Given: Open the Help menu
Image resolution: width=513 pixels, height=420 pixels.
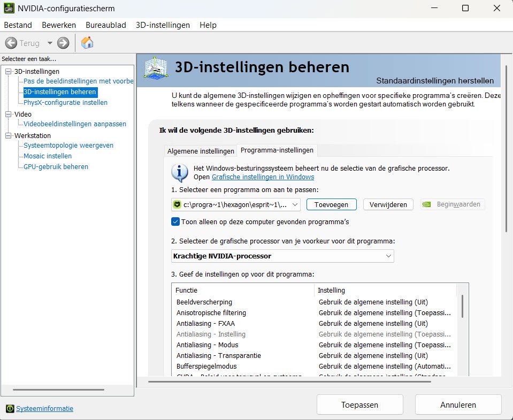Looking at the screenshot, I should coord(208,25).
